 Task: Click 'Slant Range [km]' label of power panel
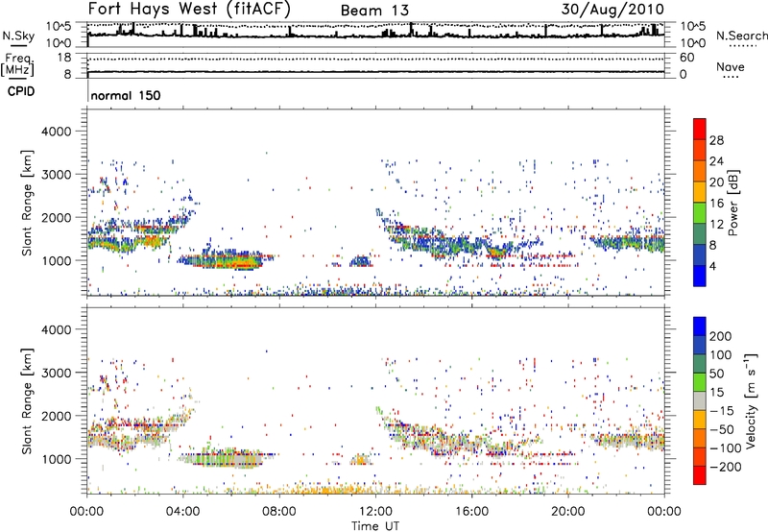[27, 203]
